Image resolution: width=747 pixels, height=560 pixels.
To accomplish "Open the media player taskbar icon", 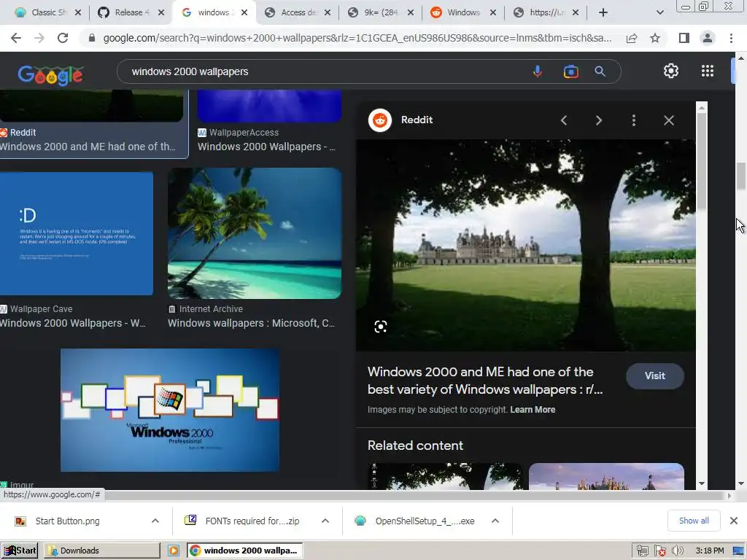I will (x=174, y=551).
